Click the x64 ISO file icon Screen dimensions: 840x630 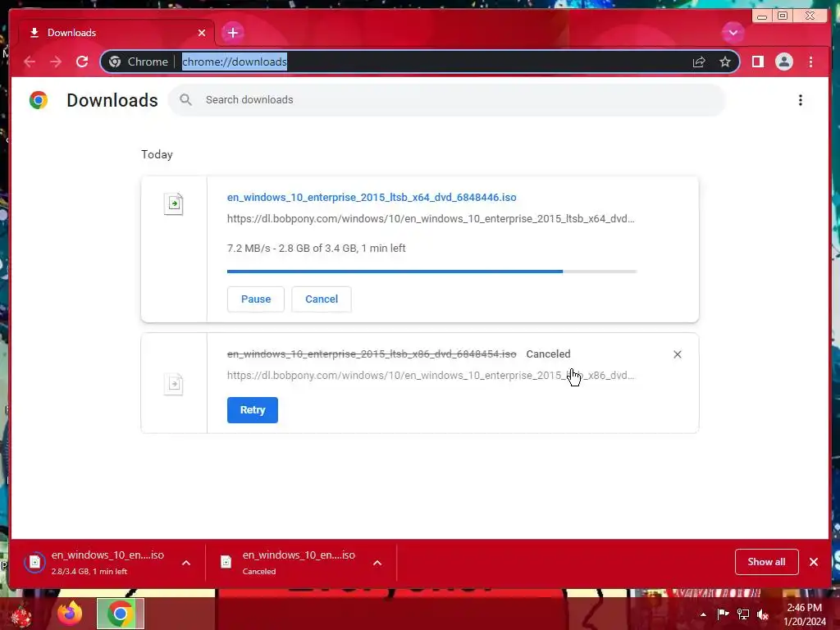click(174, 203)
